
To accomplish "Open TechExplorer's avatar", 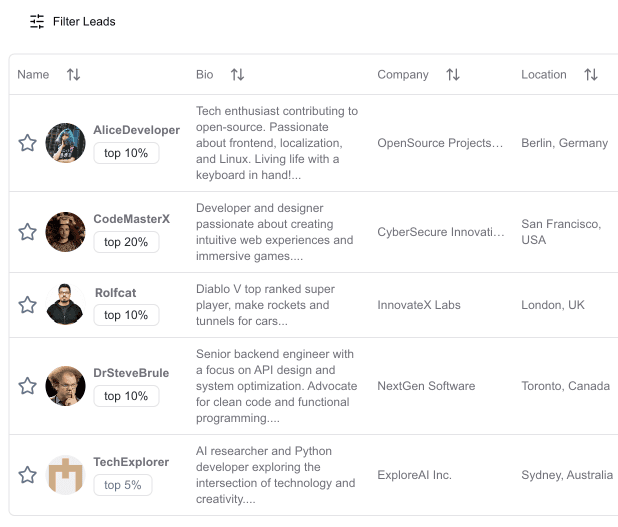I will click(65, 475).
